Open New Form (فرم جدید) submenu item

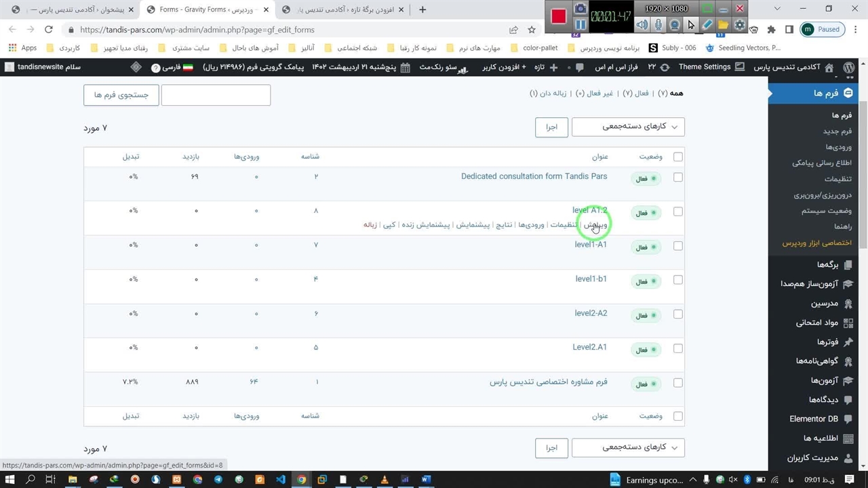(x=837, y=131)
